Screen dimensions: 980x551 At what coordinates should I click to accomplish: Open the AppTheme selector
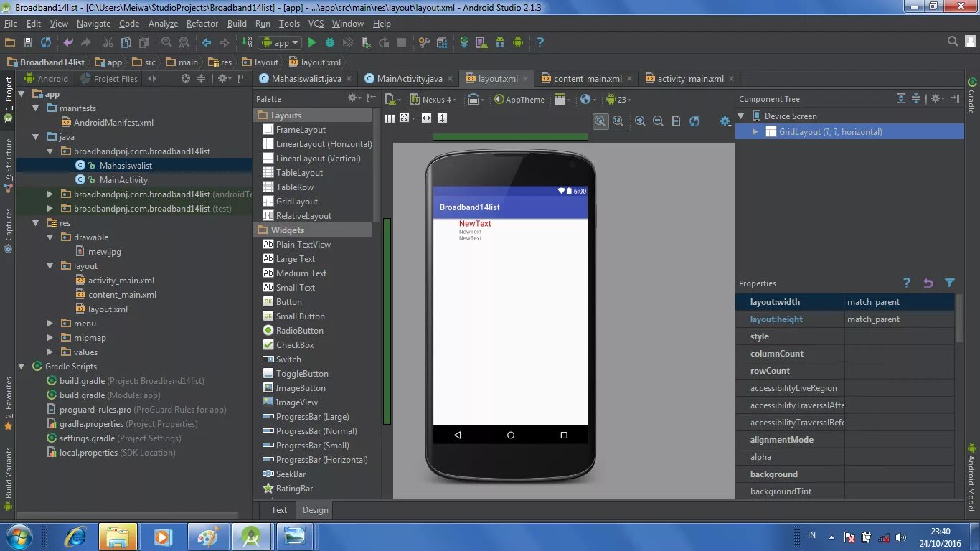[x=520, y=100]
